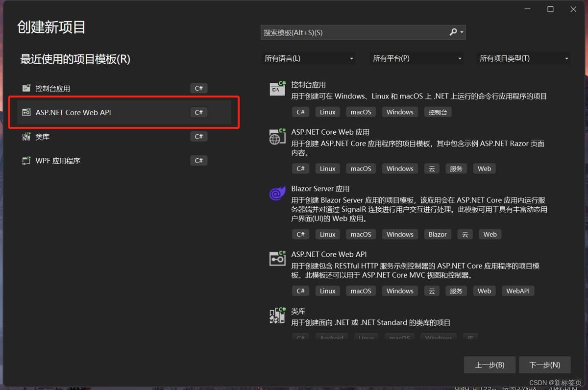This screenshot has width=588, height=390.
Task: Open the 所有语言 language filter
Action: (x=309, y=58)
